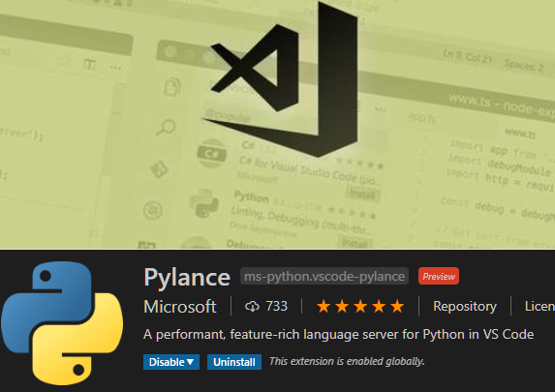Click the large Python logo of Pylance
555x392 pixels.
click(x=62, y=323)
